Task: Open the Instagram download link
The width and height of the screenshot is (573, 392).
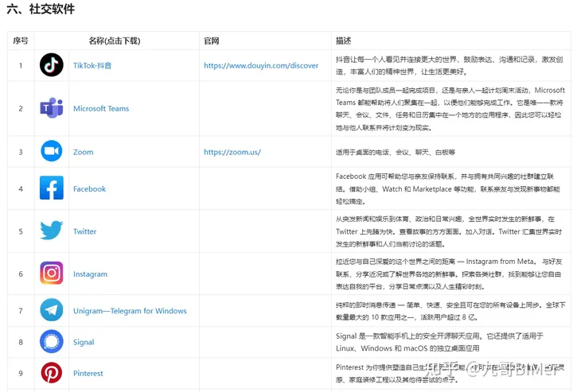Action: tap(90, 274)
